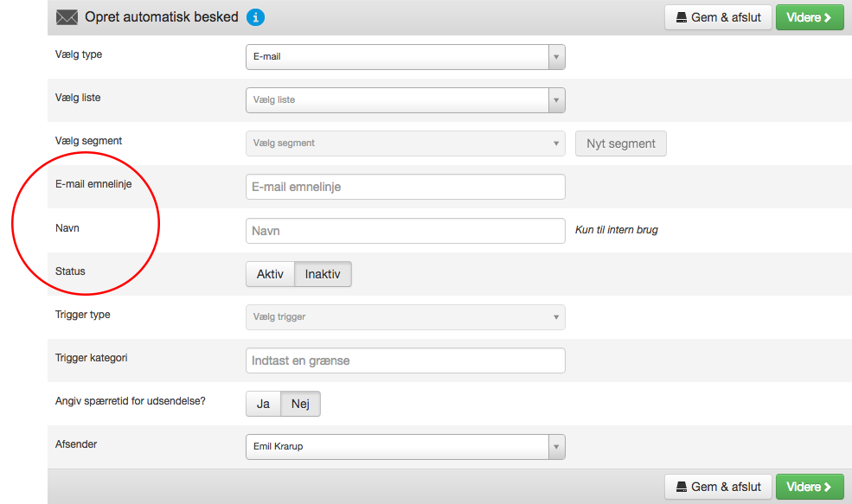
Task: Click the blue info icon beside title
Action: click(255, 17)
